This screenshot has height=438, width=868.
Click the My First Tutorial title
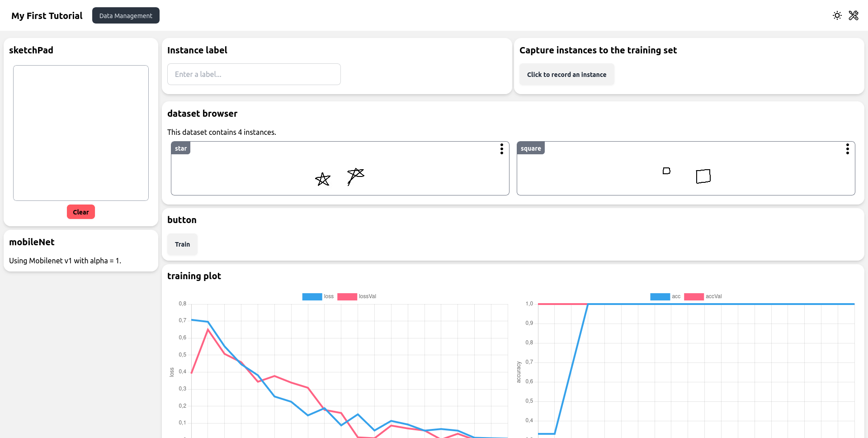click(47, 16)
